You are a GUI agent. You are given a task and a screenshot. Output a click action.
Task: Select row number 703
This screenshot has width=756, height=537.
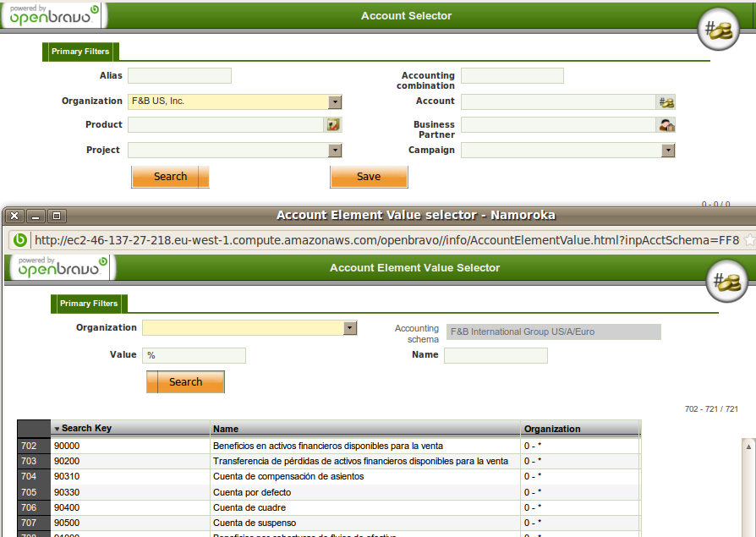click(33, 461)
